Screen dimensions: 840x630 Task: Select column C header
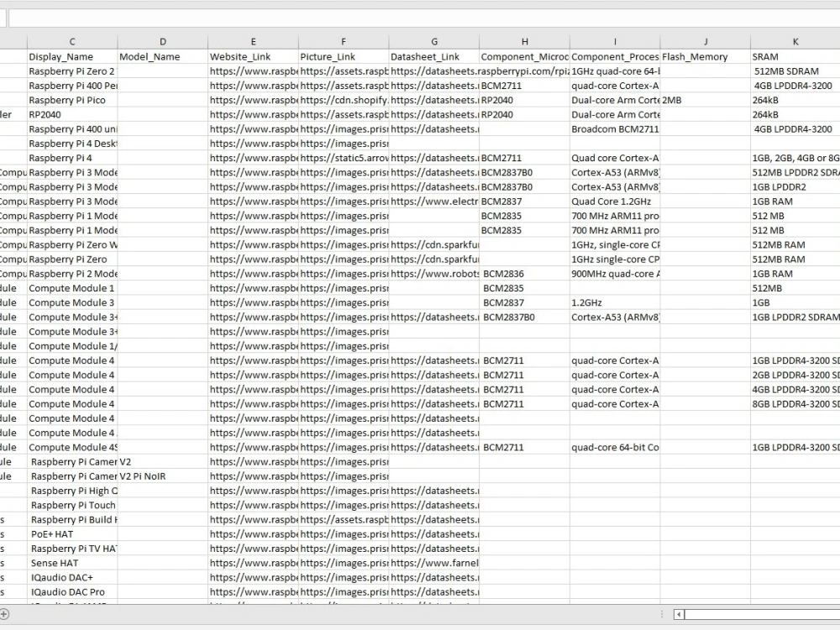pos(72,41)
